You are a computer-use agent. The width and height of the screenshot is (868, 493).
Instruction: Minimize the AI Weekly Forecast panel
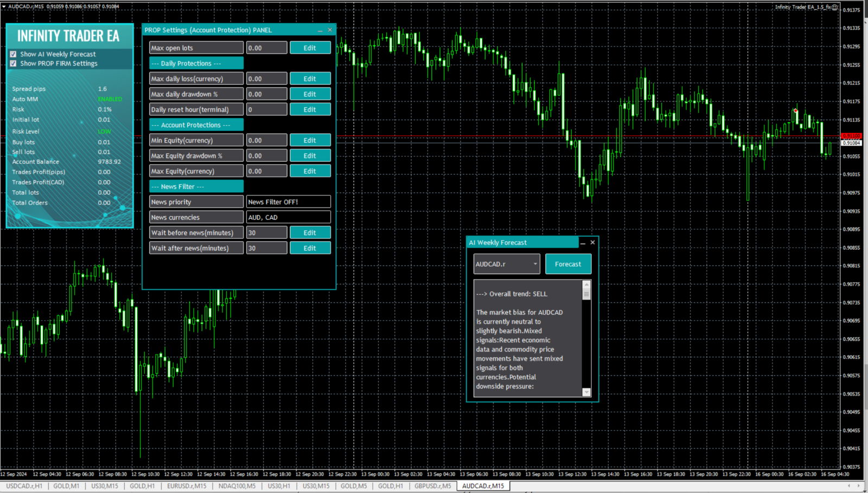[583, 243]
